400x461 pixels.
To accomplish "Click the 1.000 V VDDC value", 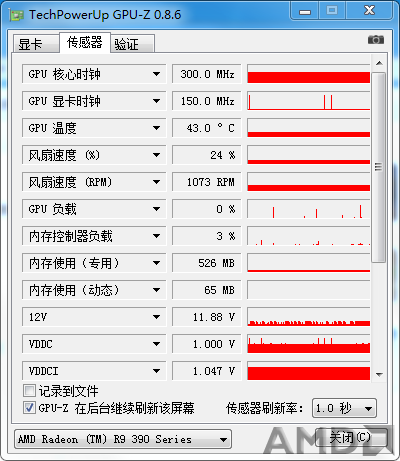I will pos(207,344).
